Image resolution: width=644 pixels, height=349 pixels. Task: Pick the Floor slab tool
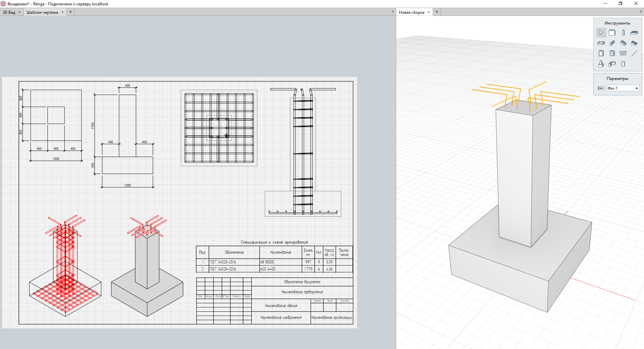click(x=634, y=33)
